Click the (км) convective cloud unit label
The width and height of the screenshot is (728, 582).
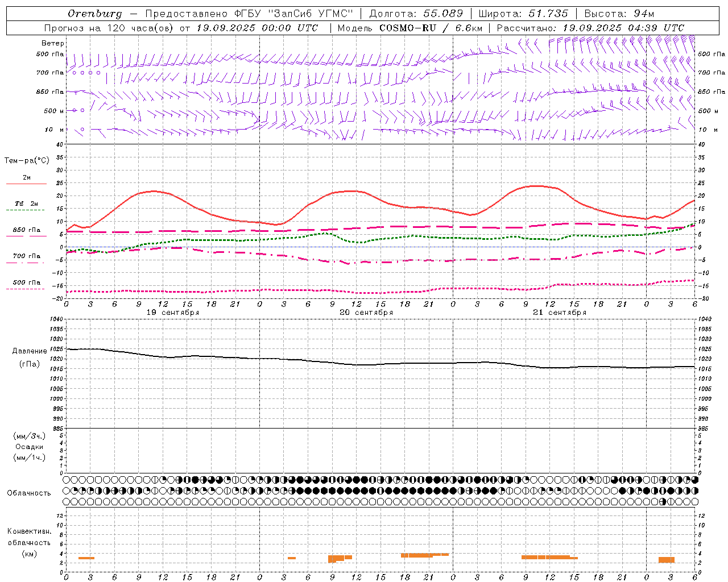click(x=30, y=554)
